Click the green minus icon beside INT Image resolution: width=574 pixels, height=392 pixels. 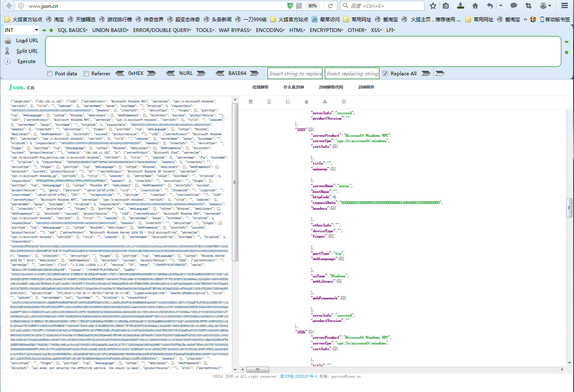pos(44,30)
